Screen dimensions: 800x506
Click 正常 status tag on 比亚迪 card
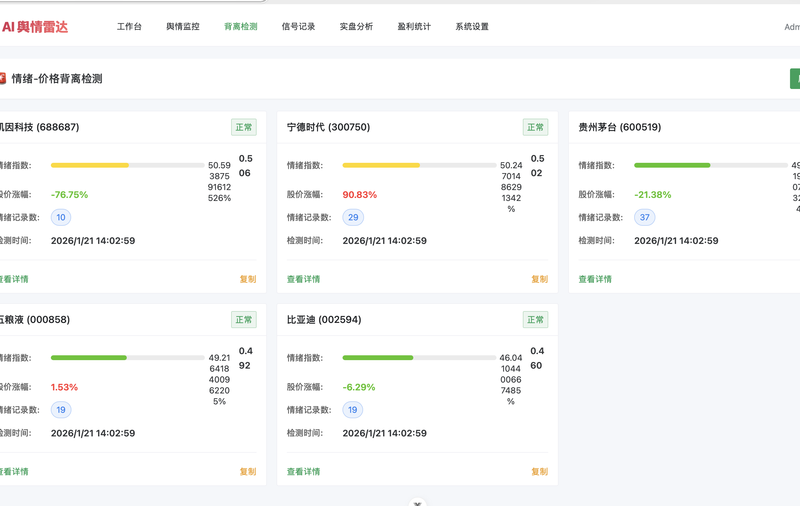click(535, 320)
